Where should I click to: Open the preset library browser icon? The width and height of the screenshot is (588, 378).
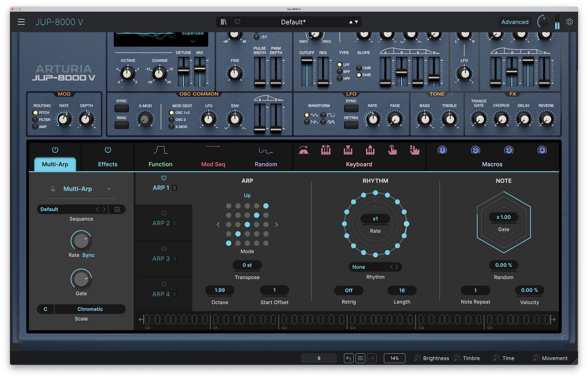pyautogui.click(x=223, y=21)
